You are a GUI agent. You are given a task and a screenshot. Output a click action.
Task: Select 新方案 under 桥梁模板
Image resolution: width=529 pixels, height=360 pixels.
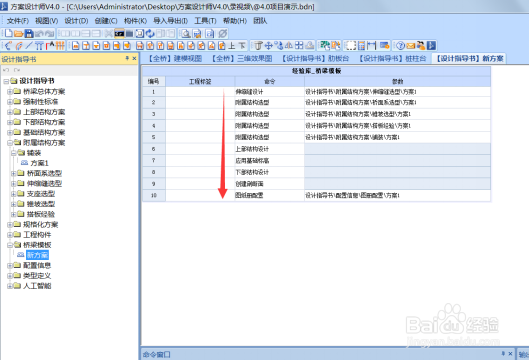click(37, 255)
